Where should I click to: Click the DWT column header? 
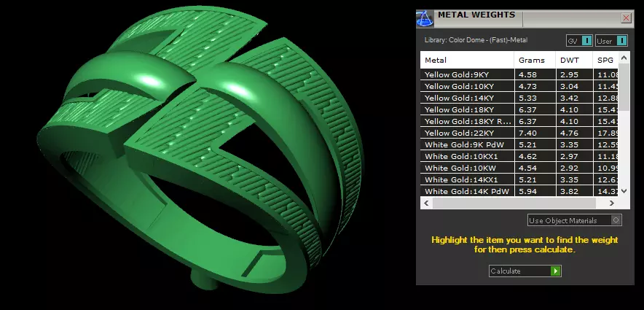pos(574,60)
